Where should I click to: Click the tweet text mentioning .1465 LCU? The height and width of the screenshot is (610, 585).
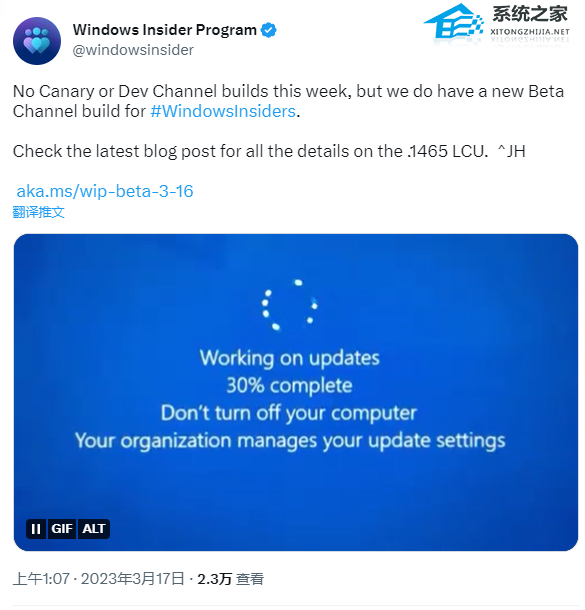pyautogui.click(x=269, y=151)
